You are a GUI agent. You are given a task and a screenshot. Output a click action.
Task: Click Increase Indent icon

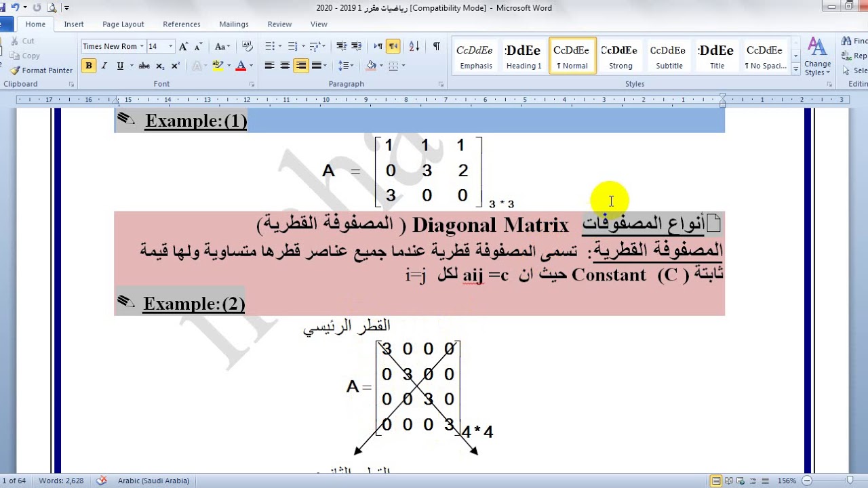[x=357, y=46]
